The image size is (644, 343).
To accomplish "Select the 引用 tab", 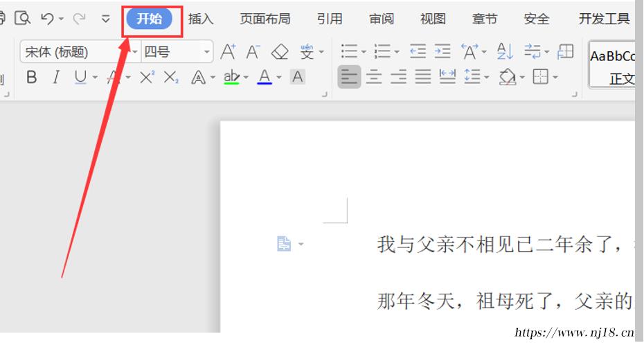I will [330, 19].
